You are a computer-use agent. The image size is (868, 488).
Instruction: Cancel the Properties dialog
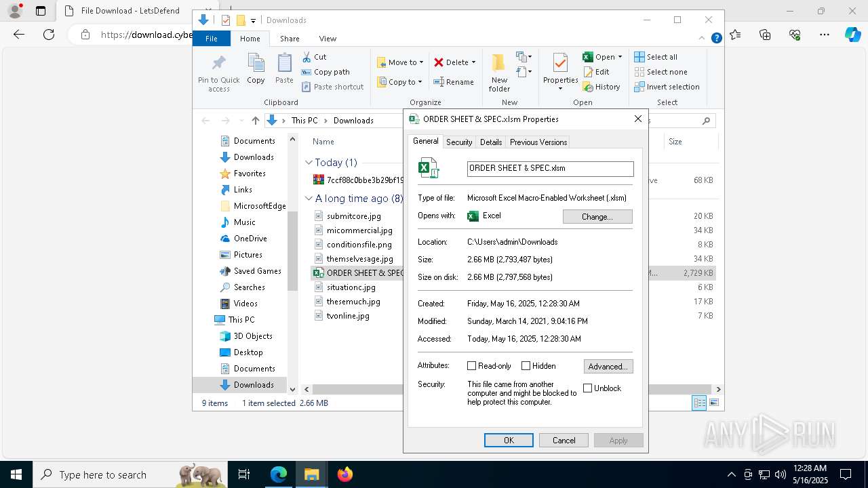pos(564,441)
